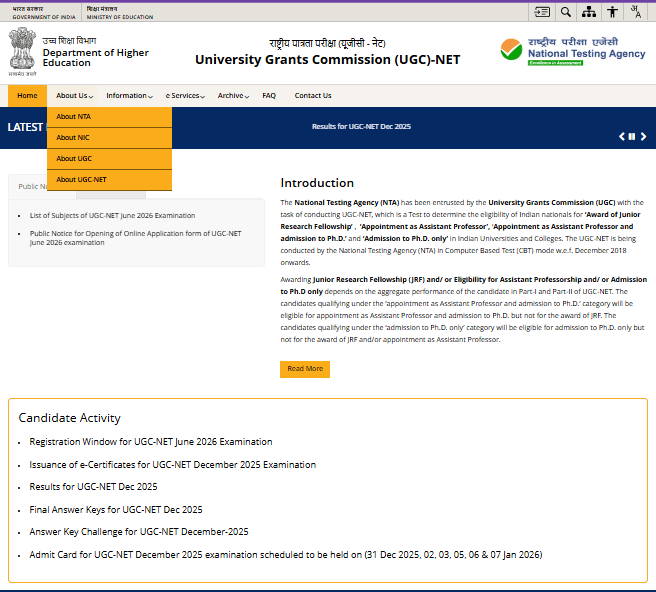
Task: Open Results for UGC-NET Dec 2025 candidate activity link
Action: coord(93,487)
